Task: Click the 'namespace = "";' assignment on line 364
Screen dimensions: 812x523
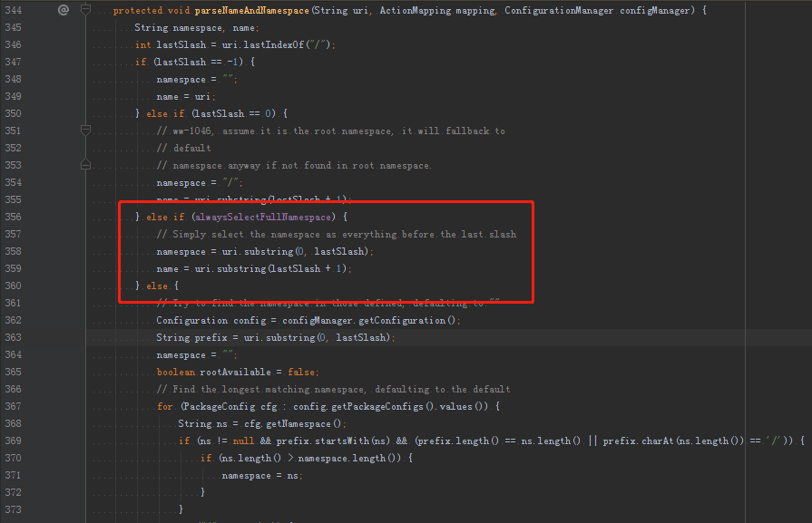Action: tap(197, 355)
